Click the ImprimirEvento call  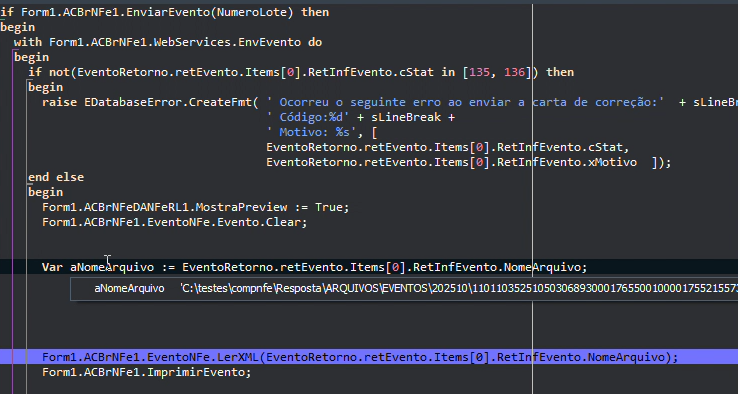pyautogui.click(x=196, y=372)
